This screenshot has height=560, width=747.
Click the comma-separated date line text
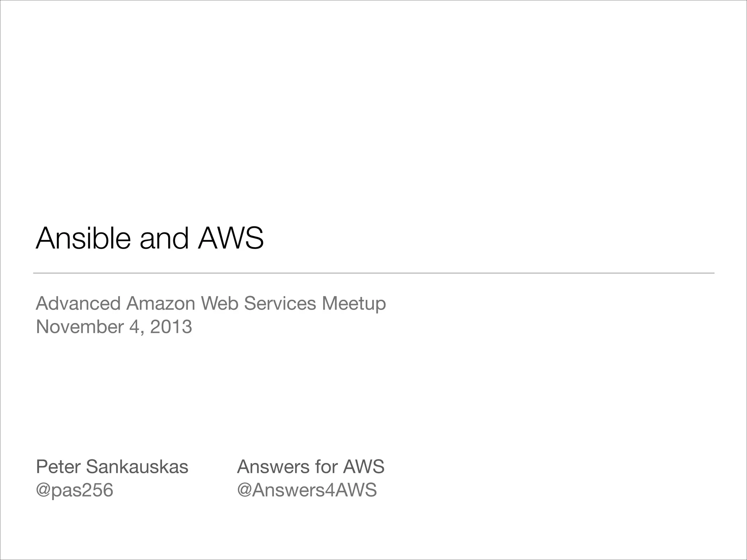[x=114, y=327]
